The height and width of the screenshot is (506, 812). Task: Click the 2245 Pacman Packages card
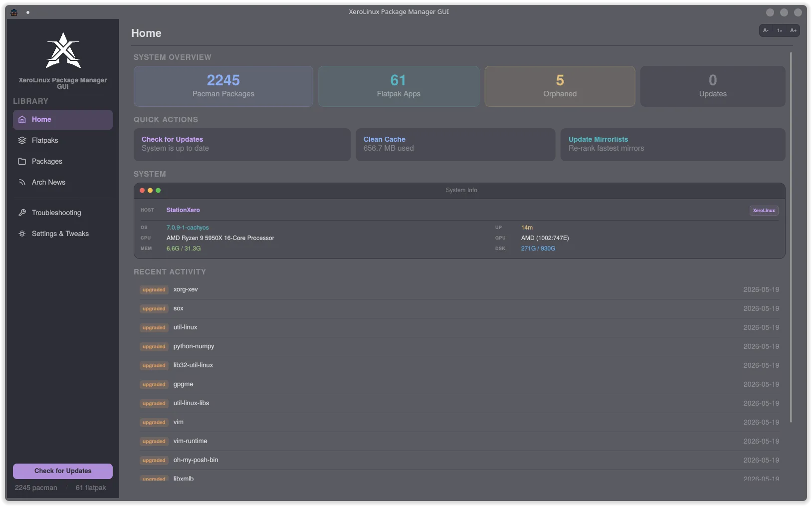(x=223, y=86)
